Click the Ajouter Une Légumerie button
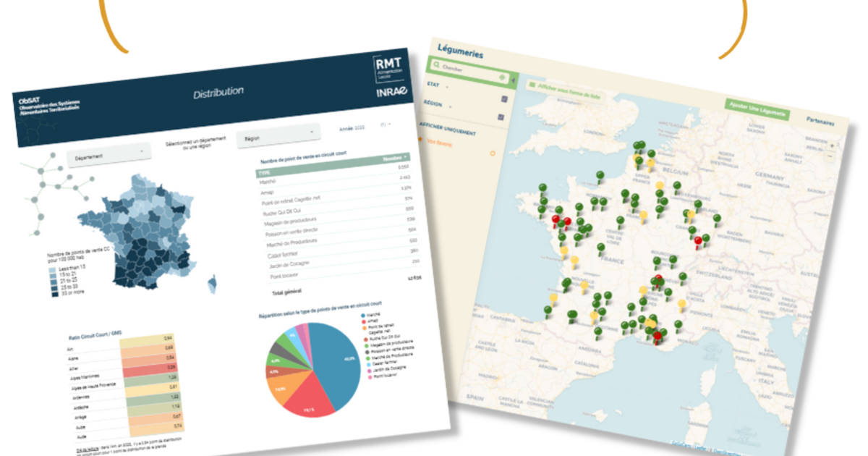 [x=757, y=109]
